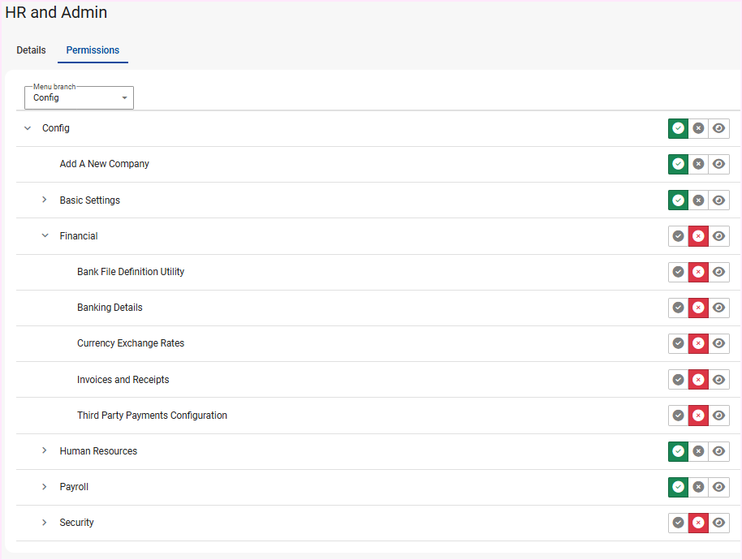Click the green allow checkmark for Config

pyautogui.click(x=678, y=128)
